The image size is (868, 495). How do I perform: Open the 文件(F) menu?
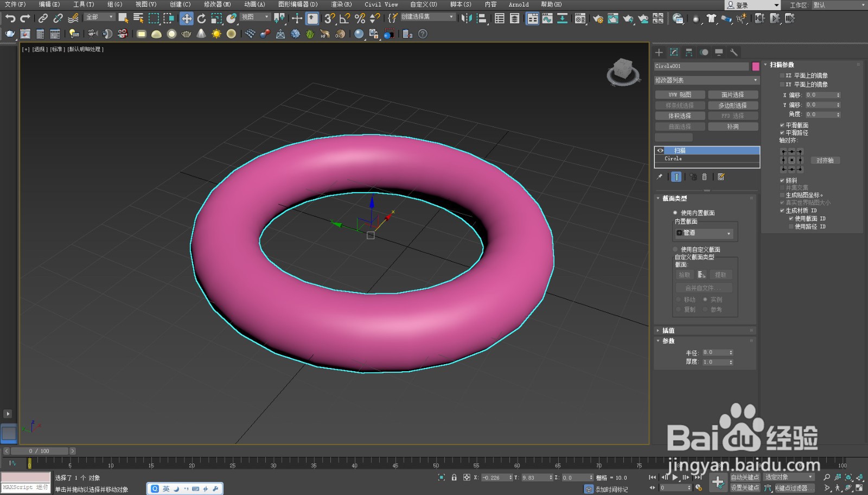tap(15, 4)
